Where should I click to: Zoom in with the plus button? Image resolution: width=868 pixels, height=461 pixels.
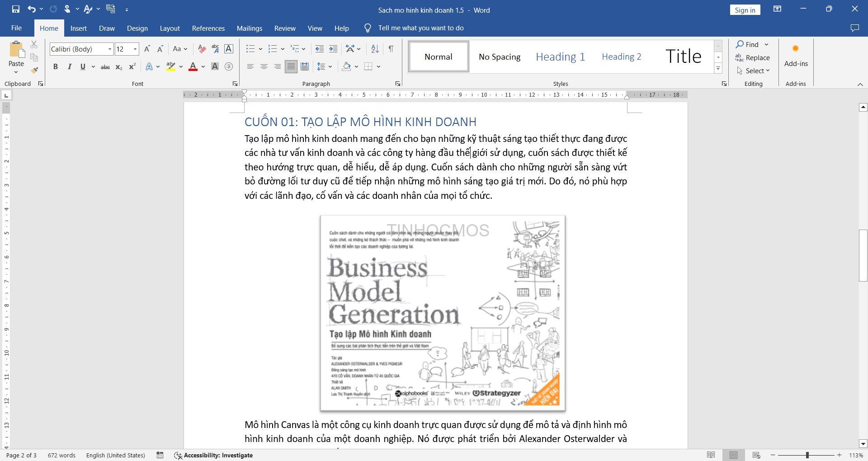pyautogui.click(x=839, y=455)
